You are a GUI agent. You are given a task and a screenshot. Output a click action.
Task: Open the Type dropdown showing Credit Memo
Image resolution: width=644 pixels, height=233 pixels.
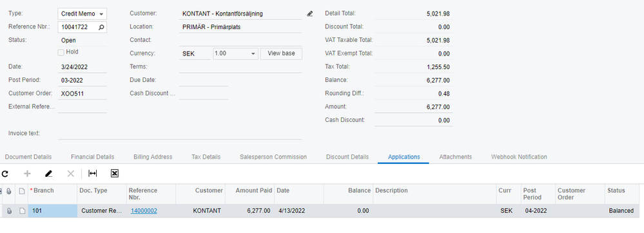coord(82,14)
